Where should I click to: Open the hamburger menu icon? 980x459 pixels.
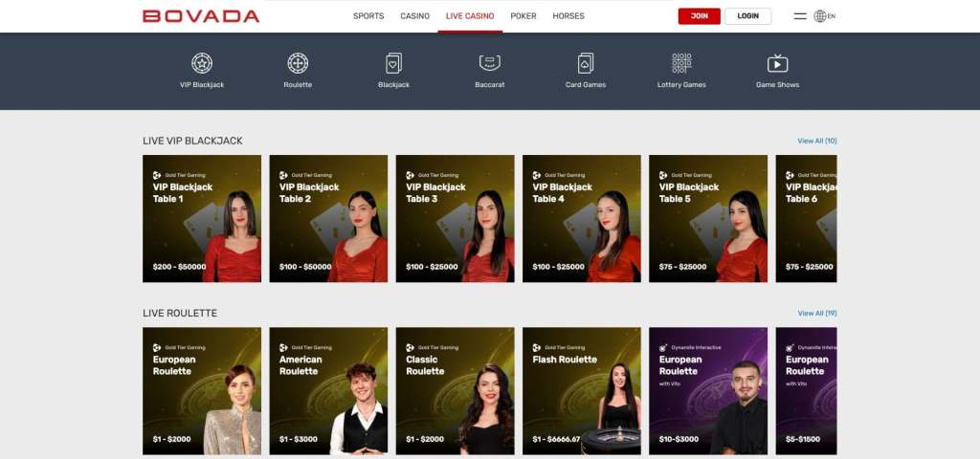(x=800, y=16)
